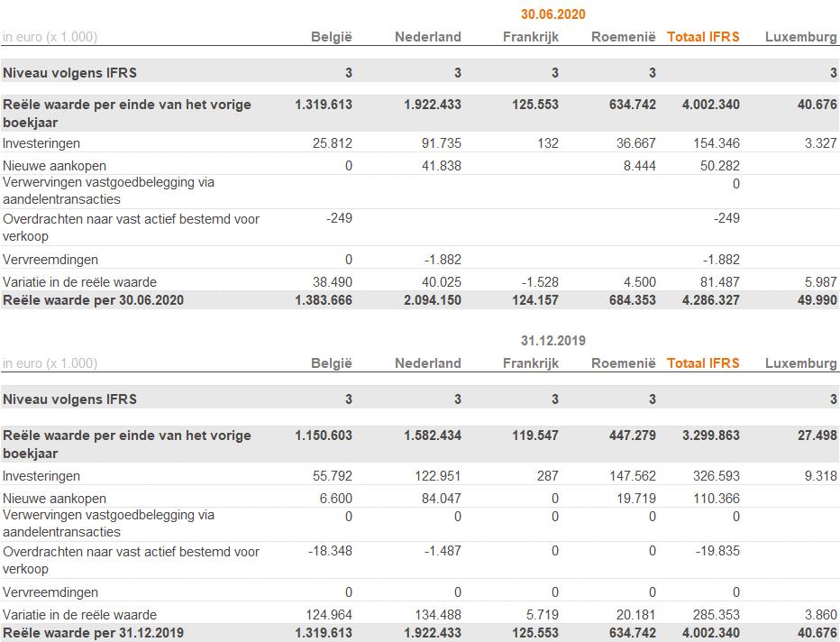Click the Frankrijk header in bottom table
The width and height of the screenshot is (840, 642).
(530, 363)
